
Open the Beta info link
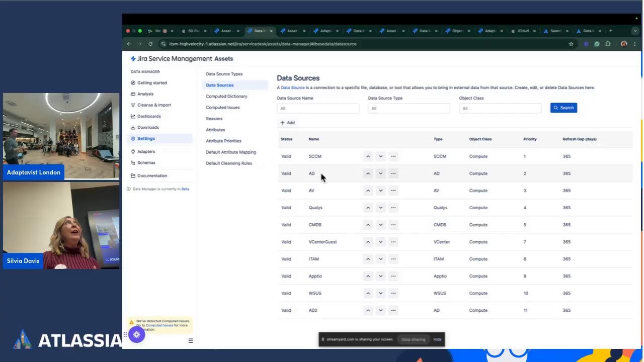(185, 189)
